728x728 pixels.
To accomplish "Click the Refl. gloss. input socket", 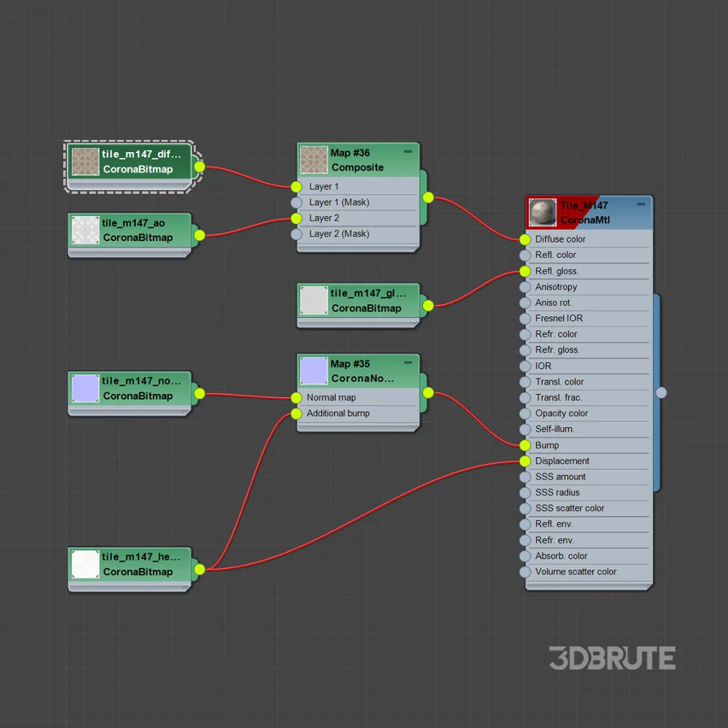I will [x=525, y=271].
